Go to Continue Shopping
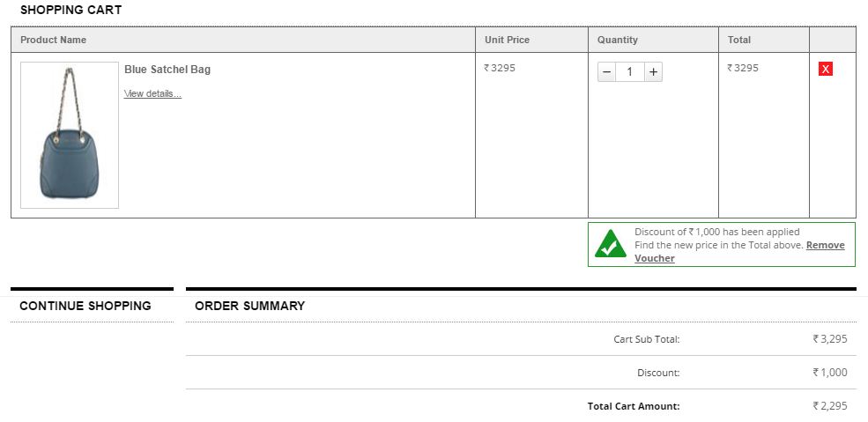 click(85, 306)
